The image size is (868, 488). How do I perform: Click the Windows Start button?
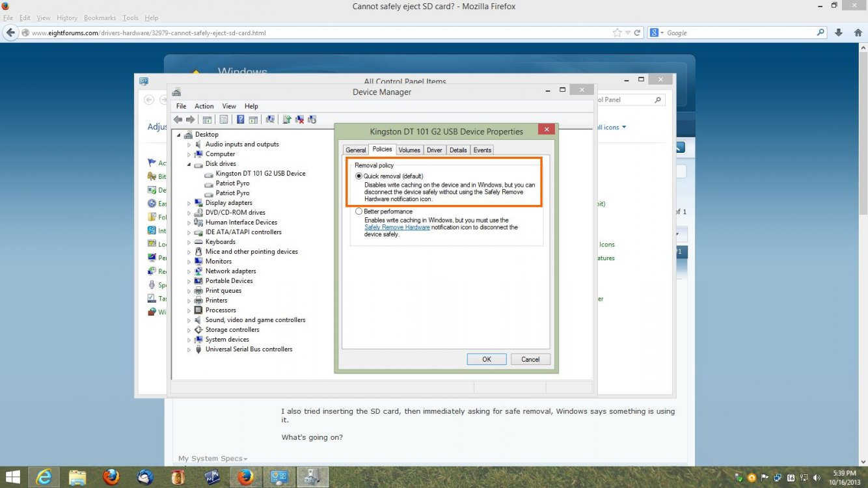click(x=12, y=477)
